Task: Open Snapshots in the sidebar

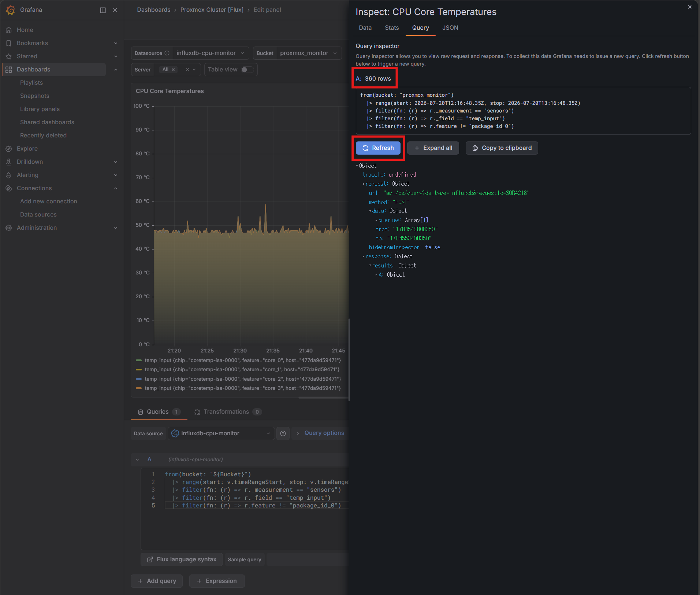Action: click(34, 96)
